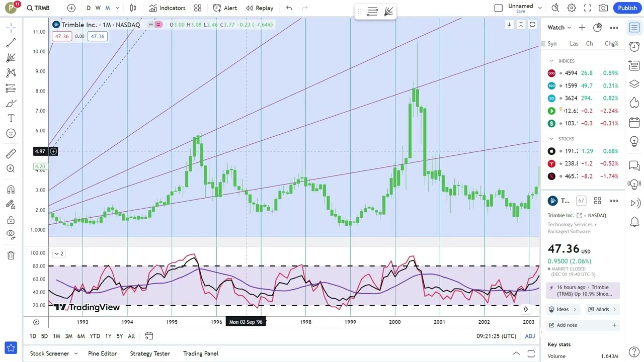Open the chat bubbles in sidebar
This screenshot has height=362, width=644.
634,165
